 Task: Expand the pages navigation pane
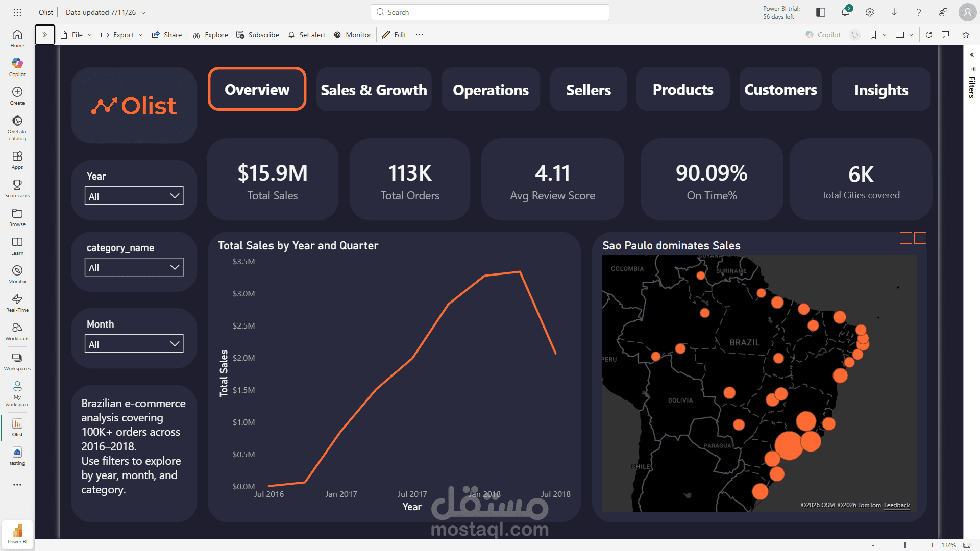45,35
